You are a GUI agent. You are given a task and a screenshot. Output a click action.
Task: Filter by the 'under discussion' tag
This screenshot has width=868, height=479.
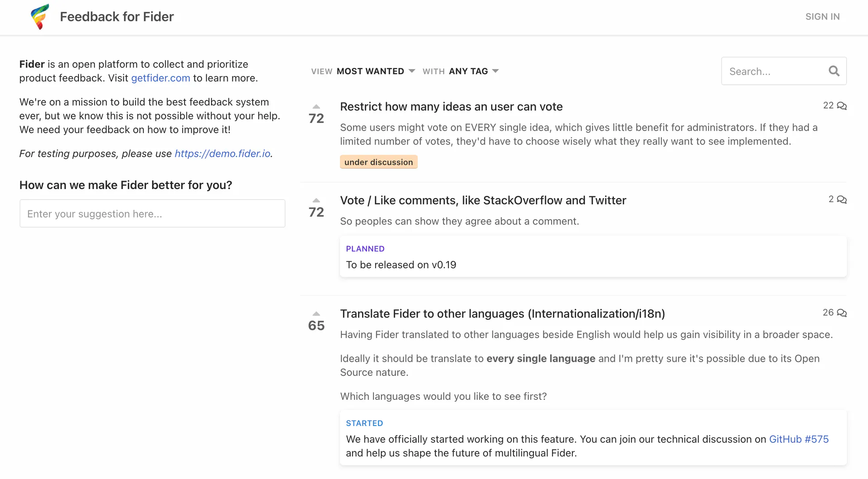[x=378, y=161]
